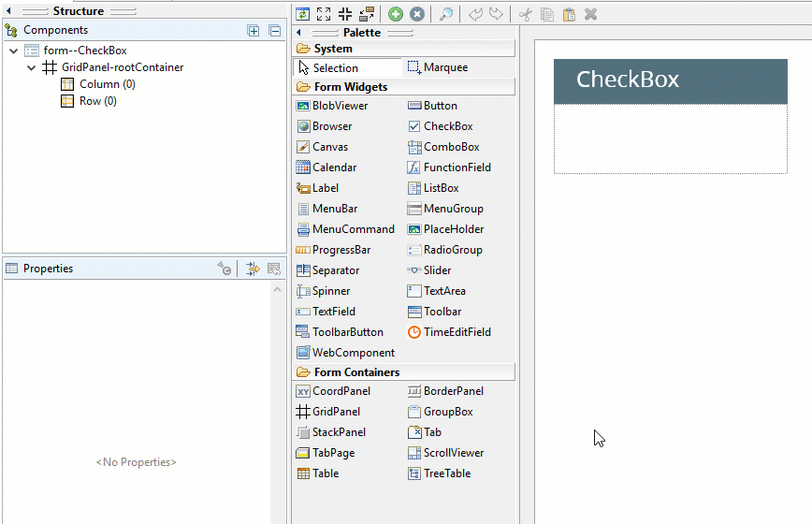Click the Properties panel scrollbar up arrow
Image resolution: width=812 pixels, height=524 pixels.
(x=277, y=290)
